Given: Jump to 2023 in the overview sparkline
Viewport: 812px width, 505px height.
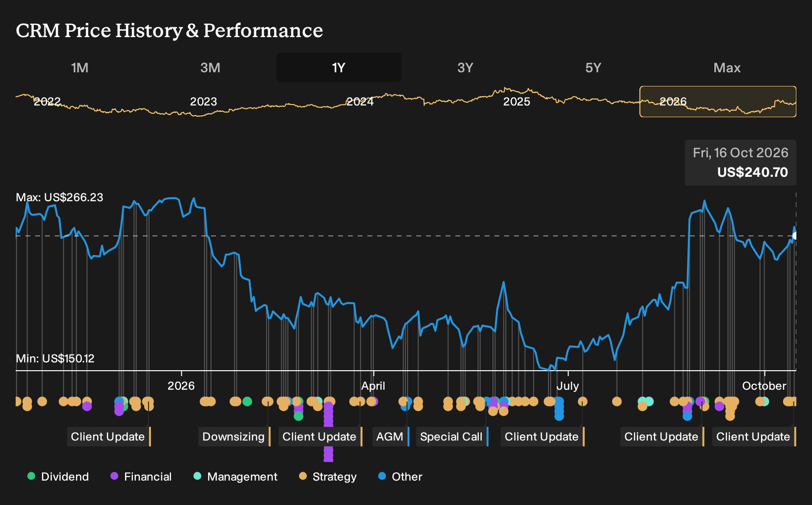Looking at the screenshot, I should [x=203, y=102].
